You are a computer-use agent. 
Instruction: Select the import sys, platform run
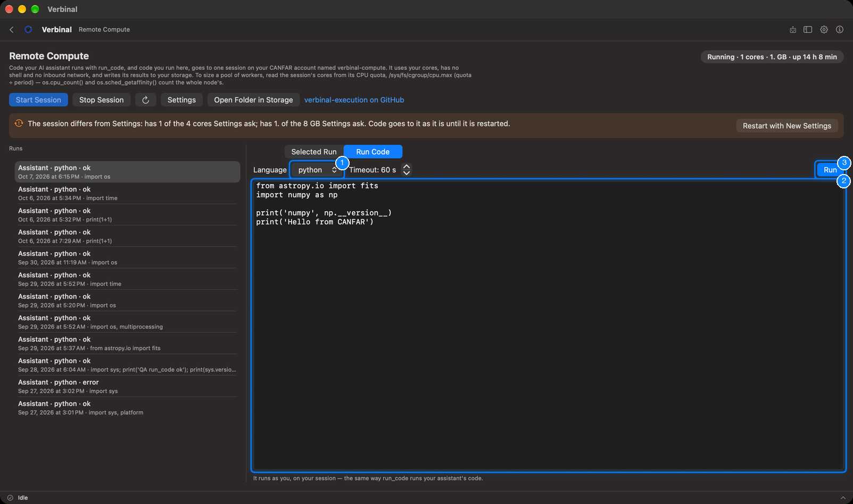pos(127,408)
